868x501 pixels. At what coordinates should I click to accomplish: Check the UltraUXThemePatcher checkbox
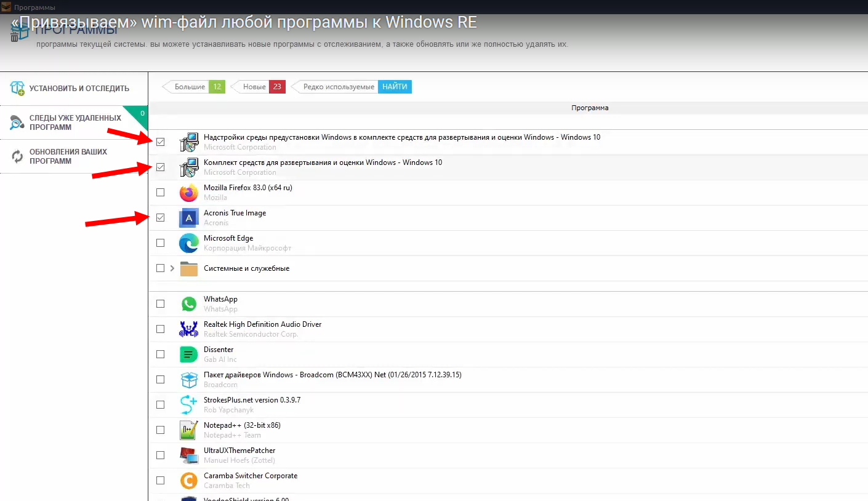tap(161, 455)
